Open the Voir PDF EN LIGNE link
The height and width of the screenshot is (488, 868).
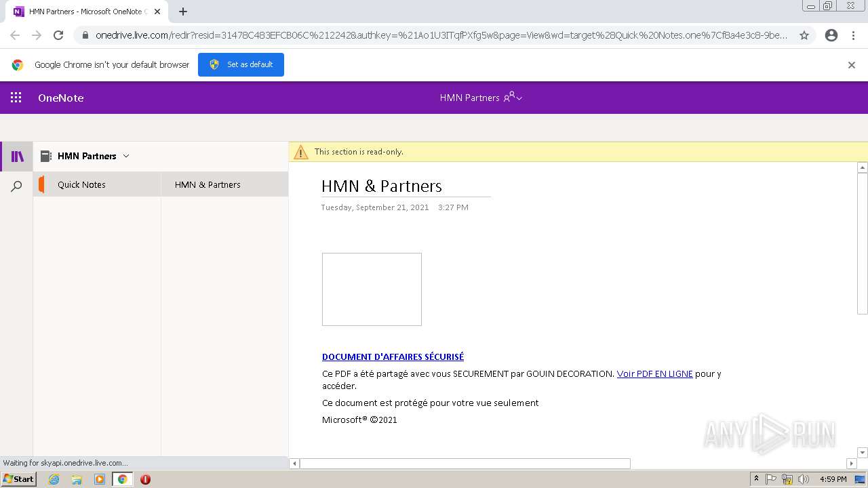[x=654, y=373]
